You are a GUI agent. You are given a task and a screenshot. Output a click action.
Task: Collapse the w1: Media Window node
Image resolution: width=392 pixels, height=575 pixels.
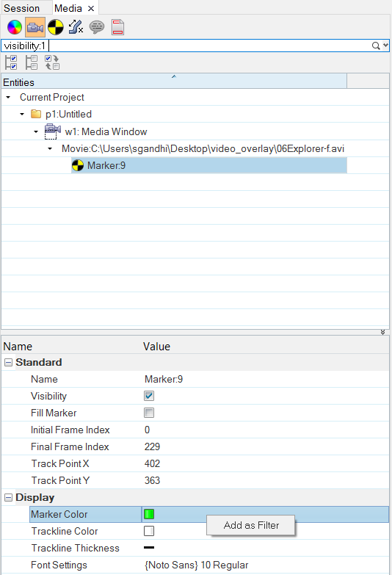pyautogui.click(x=36, y=131)
